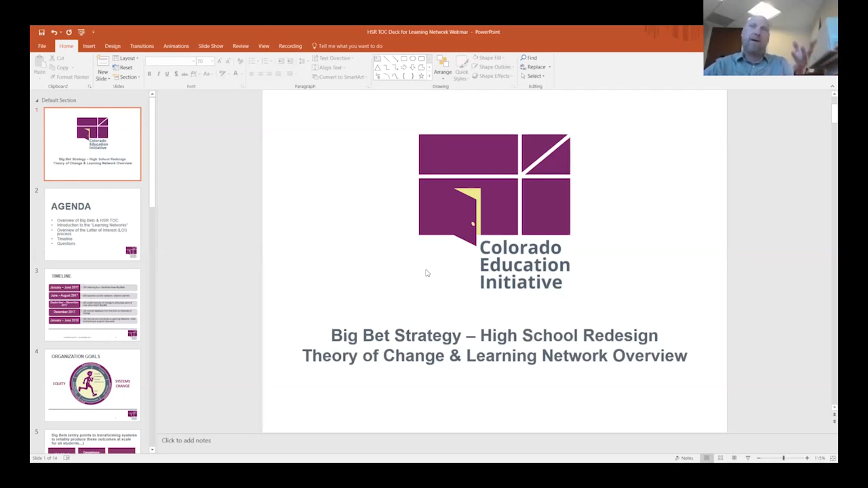Image resolution: width=868 pixels, height=488 pixels.
Task: Toggle text Shadow
Action: click(x=176, y=74)
